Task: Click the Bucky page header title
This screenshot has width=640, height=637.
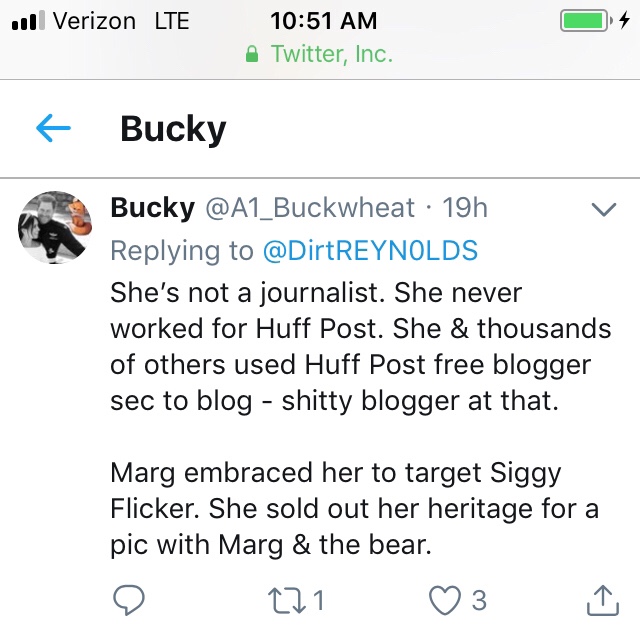Action: (x=173, y=129)
